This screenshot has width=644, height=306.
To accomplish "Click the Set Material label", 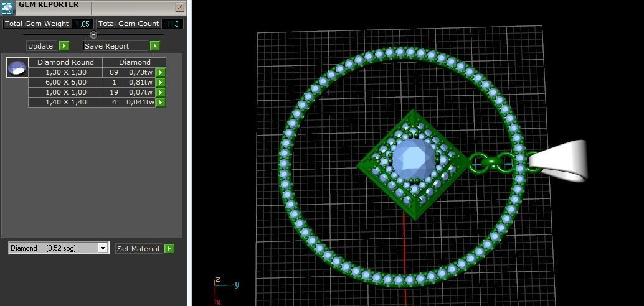I will [140, 249].
